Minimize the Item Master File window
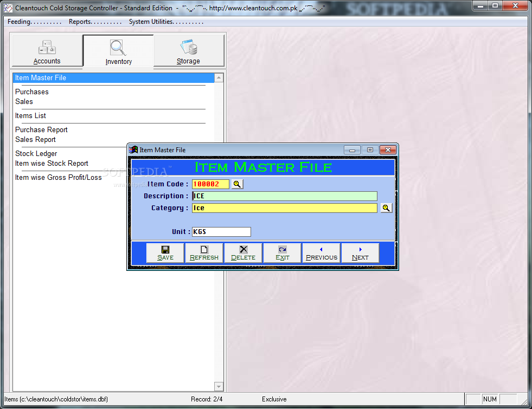532x409 pixels. 352,150
